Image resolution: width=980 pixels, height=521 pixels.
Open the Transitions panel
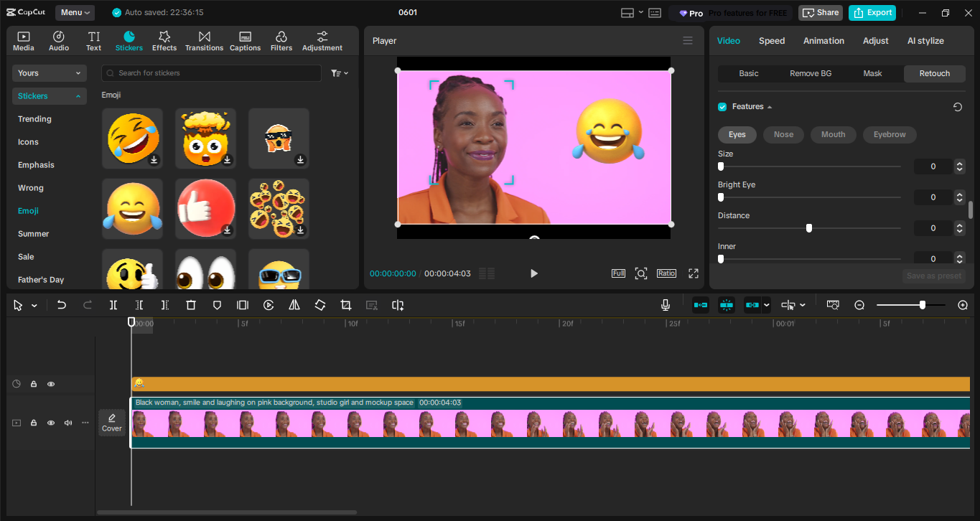coord(204,41)
